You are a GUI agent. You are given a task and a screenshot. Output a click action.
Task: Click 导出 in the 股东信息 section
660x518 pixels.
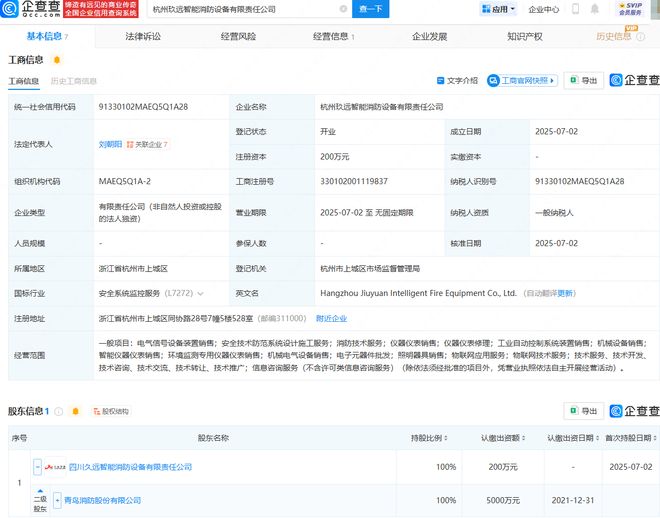coord(584,411)
